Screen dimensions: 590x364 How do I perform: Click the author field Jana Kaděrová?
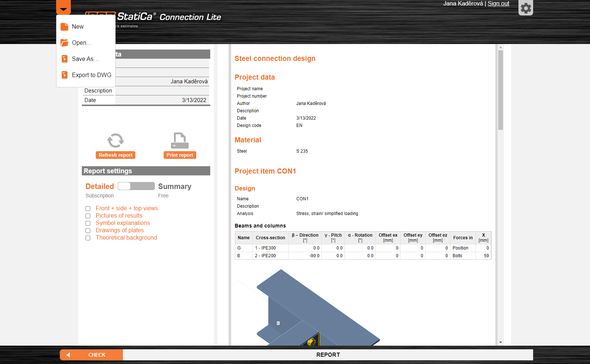[162, 81]
